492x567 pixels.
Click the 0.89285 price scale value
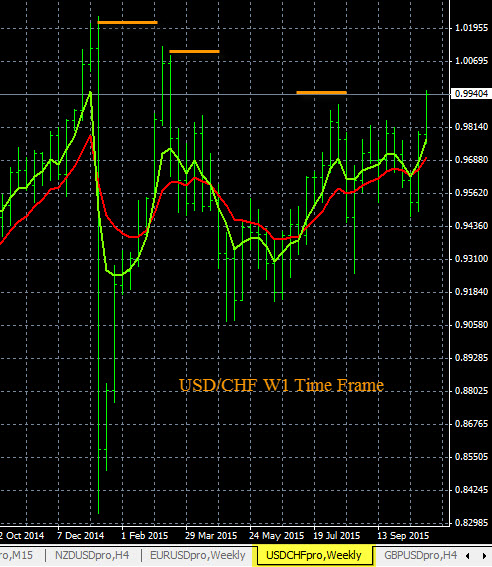[x=471, y=358]
